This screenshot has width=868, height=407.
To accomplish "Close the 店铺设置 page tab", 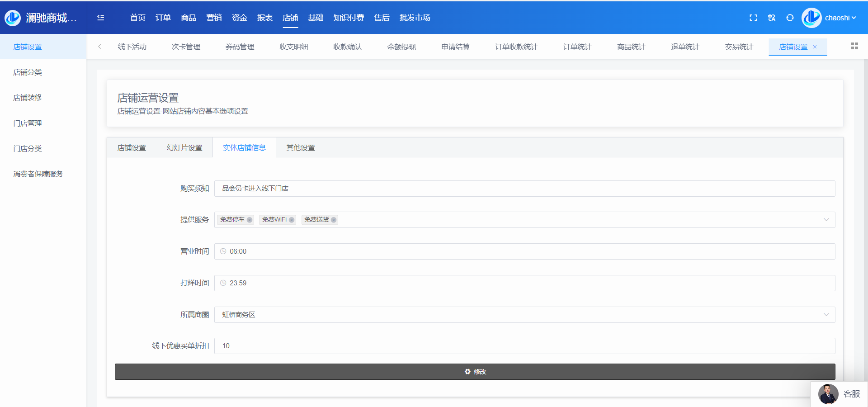I will (x=815, y=47).
